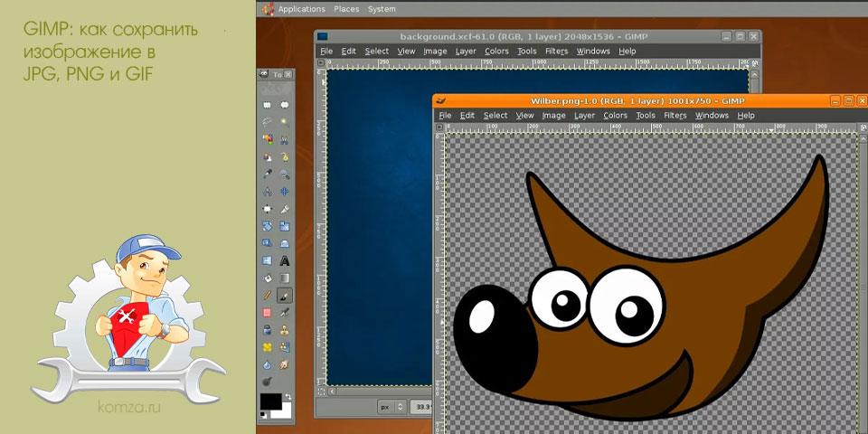Screen dimensions: 868x434
Task: Activate the Foreground Select tool
Action: pos(267,156)
